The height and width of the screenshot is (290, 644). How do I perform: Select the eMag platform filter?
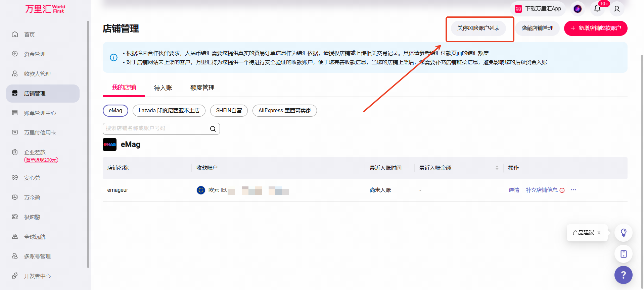point(116,111)
